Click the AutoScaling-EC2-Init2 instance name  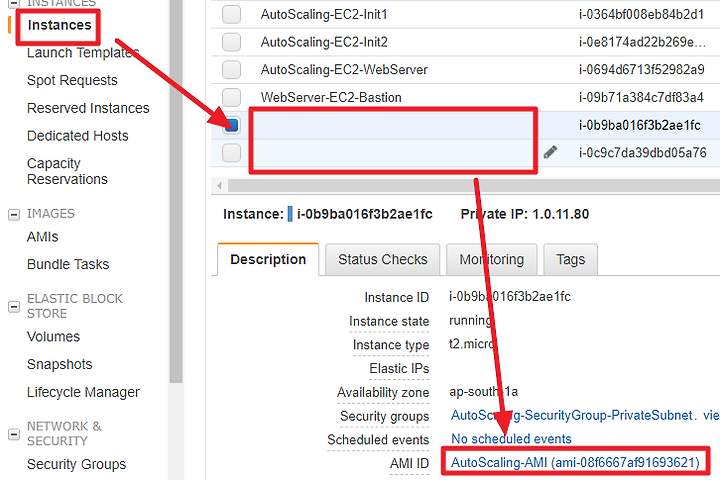pos(324,42)
